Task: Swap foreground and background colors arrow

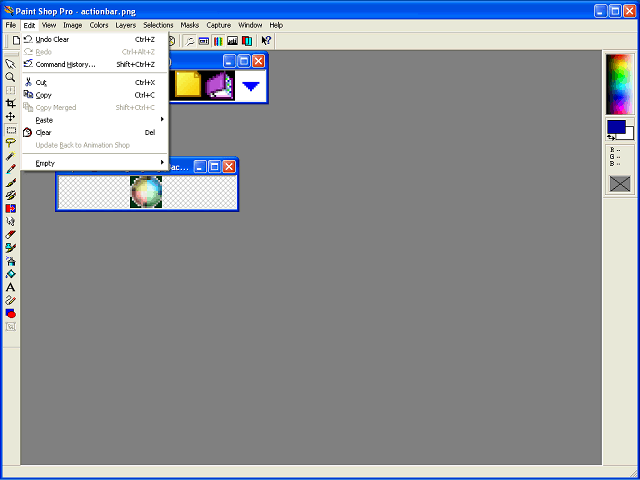Action: pyautogui.click(x=611, y=138)
